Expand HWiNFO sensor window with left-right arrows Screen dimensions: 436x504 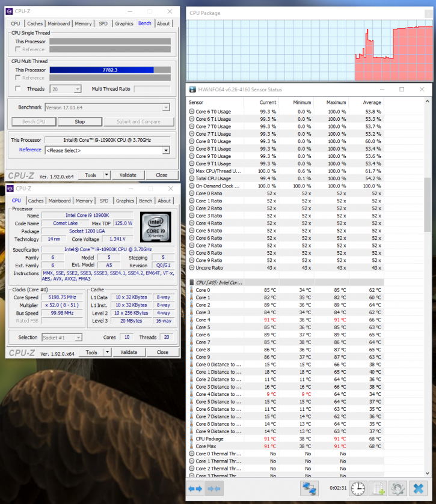[x=195, y=489]
